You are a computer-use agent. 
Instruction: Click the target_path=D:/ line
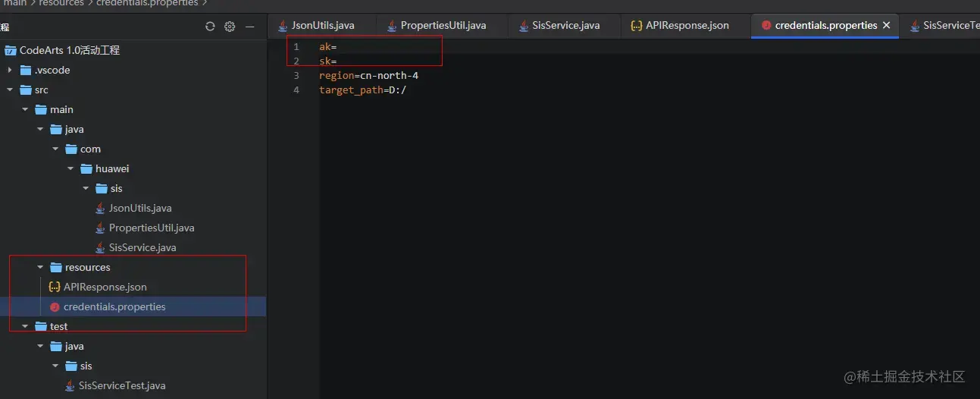pos(363,90)
